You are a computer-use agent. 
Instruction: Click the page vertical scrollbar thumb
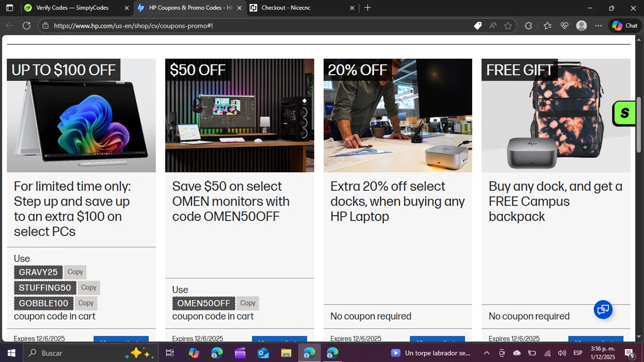click(x=639, y=125)
